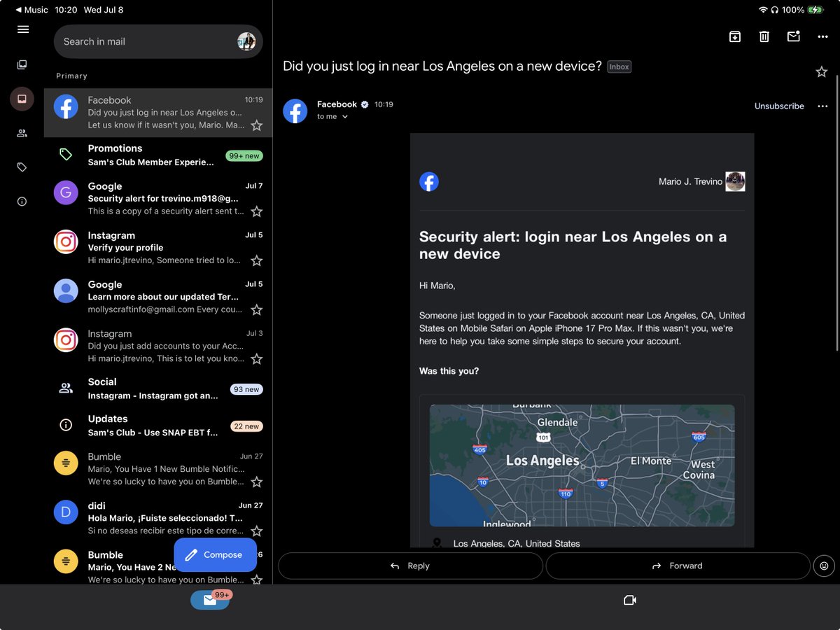Tap the Los Angeles map image
Image resolution: width=840 pixels, height=630 pixels.
tap(582, 465)
